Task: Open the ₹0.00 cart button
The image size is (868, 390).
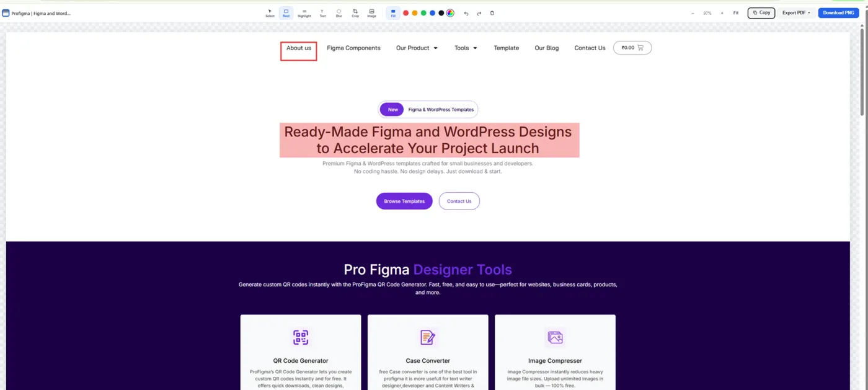Action: point(632,48)
